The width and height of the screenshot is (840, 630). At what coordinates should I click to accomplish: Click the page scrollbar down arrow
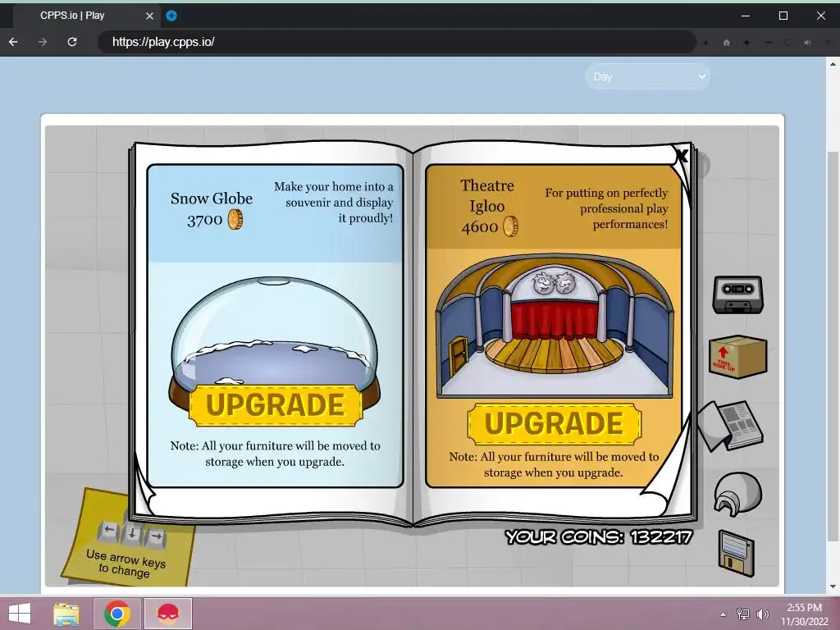833,587
